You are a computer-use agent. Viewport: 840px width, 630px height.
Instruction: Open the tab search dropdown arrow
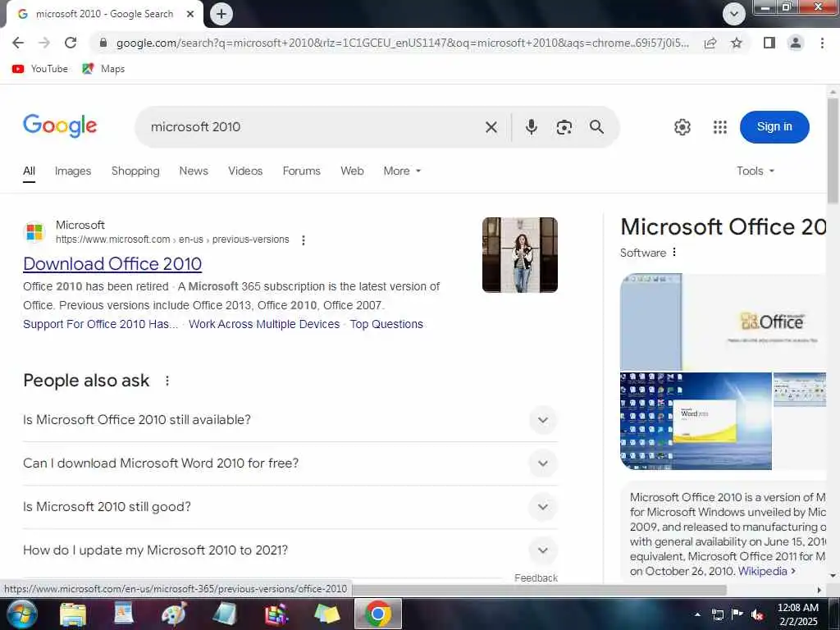click(734, 14)
